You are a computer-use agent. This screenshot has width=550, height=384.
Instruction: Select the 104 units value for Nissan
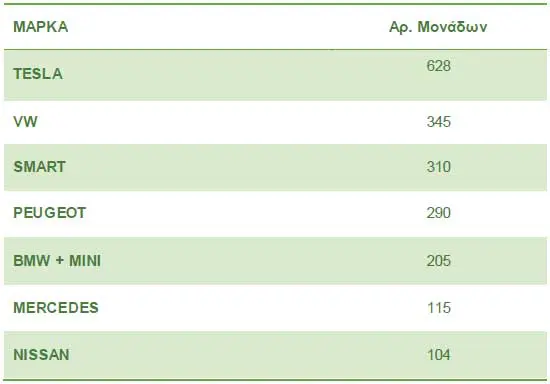pos(438,355)
